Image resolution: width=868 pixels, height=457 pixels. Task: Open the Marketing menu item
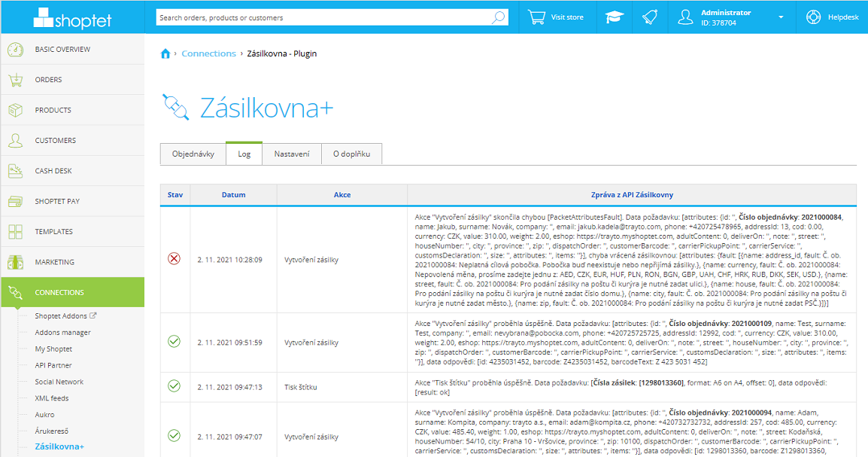tap(72, 263)
